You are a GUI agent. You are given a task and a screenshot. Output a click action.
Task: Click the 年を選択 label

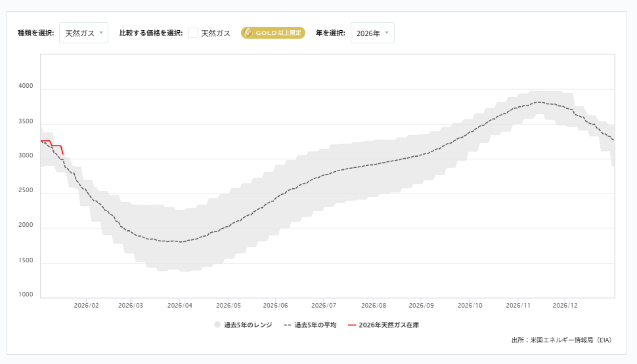pos(330,33)
